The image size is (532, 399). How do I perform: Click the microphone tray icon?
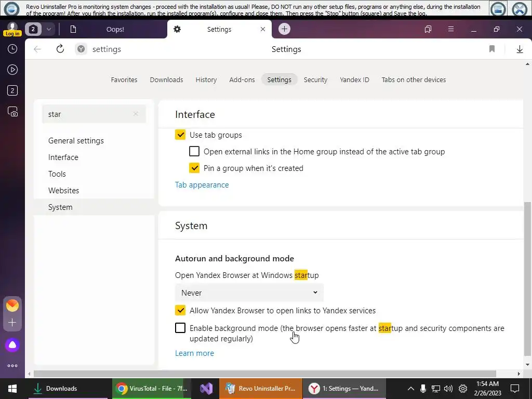click(423, 389)
